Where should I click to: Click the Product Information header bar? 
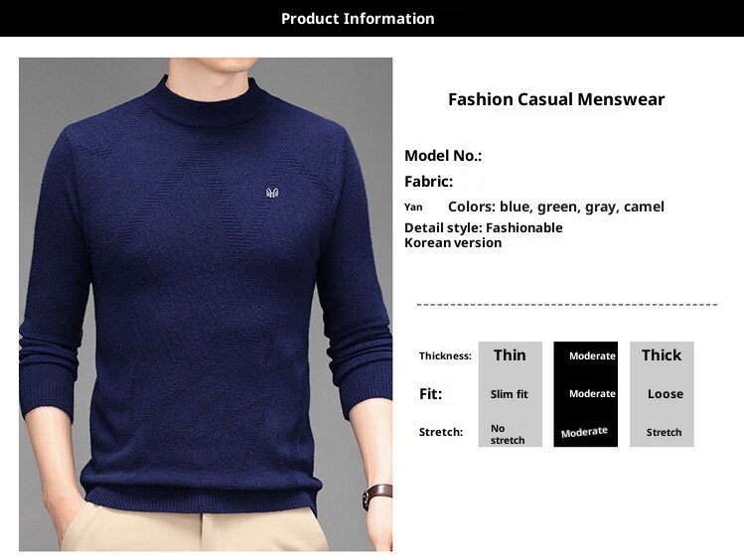pyautogui.click(x=372, y=19)
